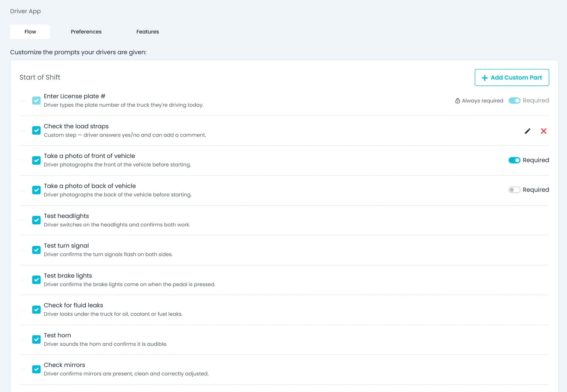Uncheck the Check for fluid leaks checkbox
Viewport: 567px width, 392px height.
(x=37, y=309)
